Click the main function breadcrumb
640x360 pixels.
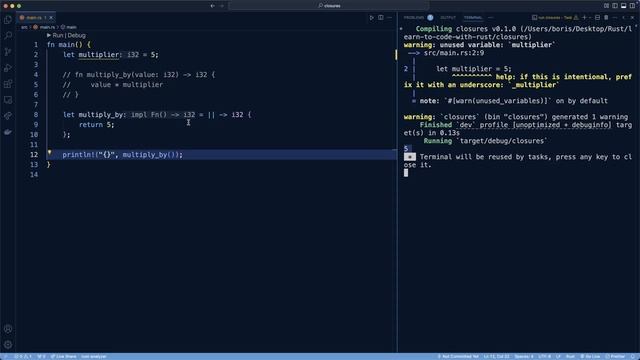(69, 27)
